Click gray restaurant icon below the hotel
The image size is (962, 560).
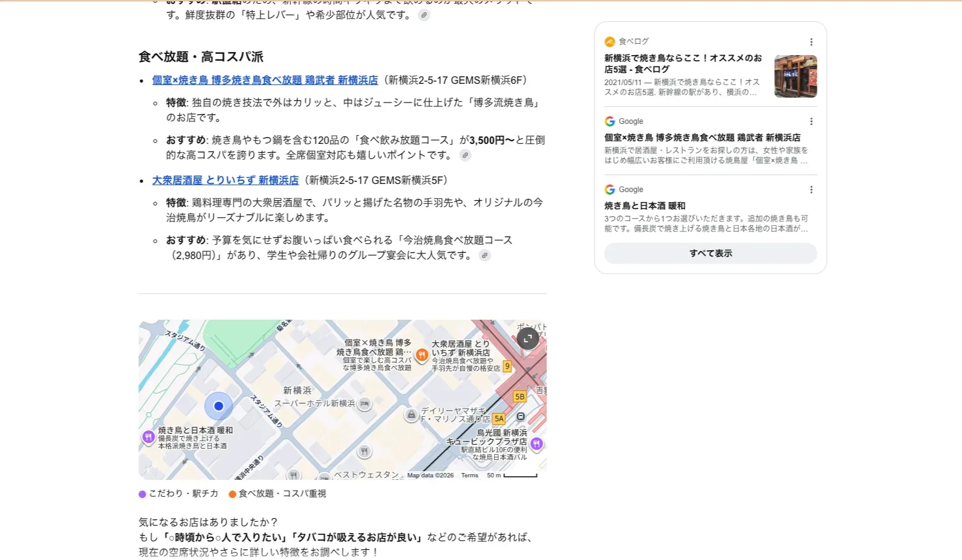[364, 451]
